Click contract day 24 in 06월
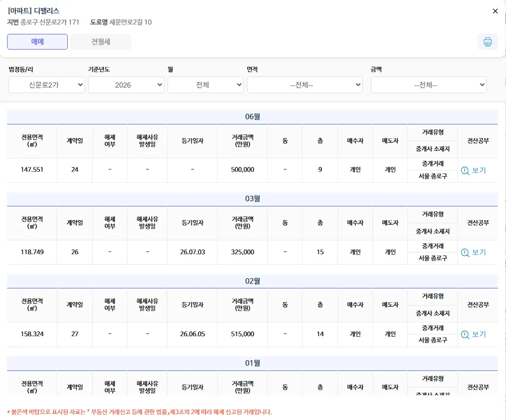 [74, 170]
